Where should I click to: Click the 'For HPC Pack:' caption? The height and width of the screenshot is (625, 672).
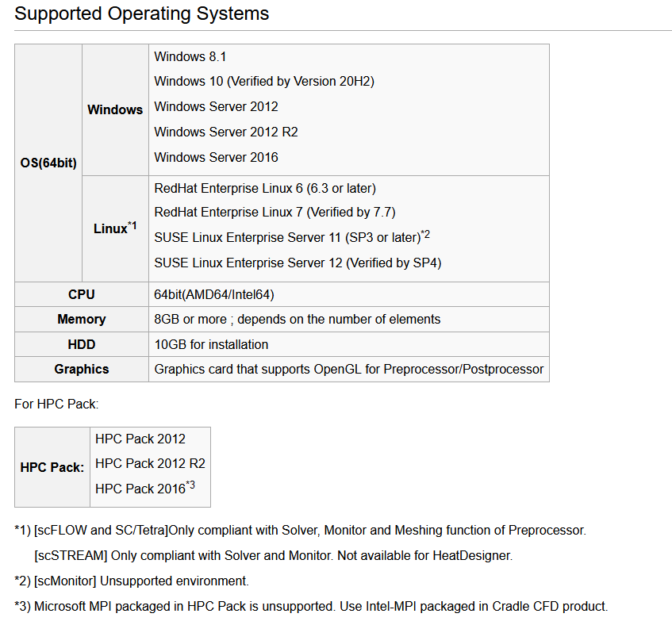coord(56,404)
